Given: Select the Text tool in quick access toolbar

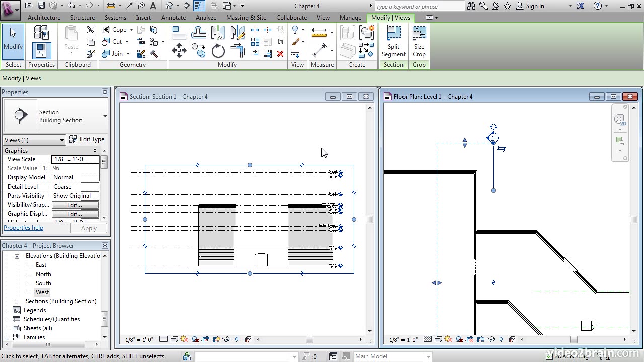Looking at the screenshot, I should click(153, 6).
